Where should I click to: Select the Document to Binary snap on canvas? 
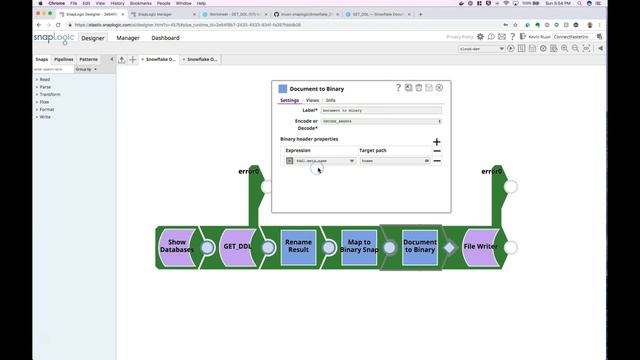[420, 247]
